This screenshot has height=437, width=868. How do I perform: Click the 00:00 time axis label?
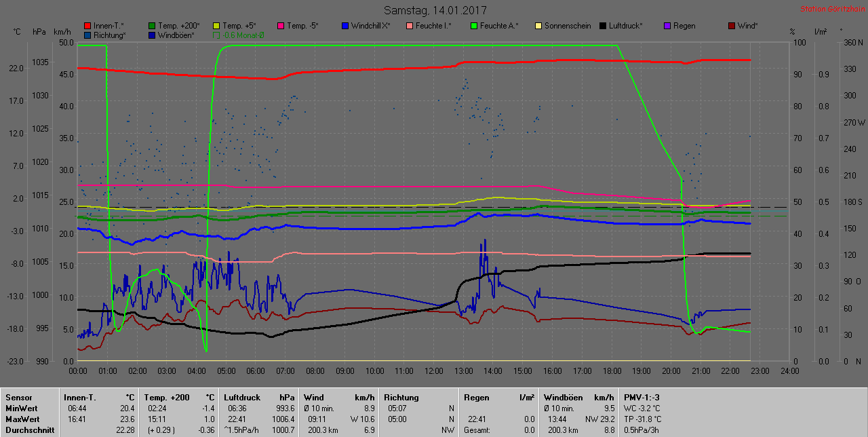click(78, 371)
